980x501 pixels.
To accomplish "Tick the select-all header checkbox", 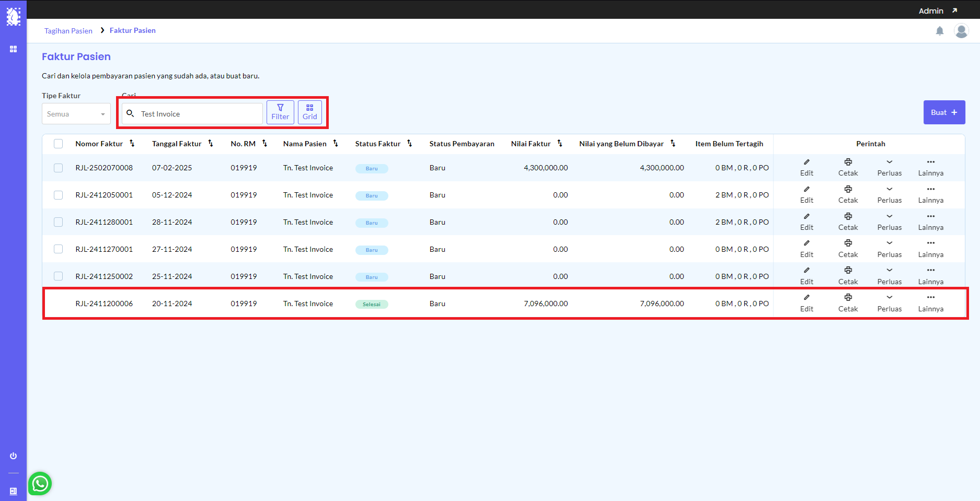I will [59, 144].
